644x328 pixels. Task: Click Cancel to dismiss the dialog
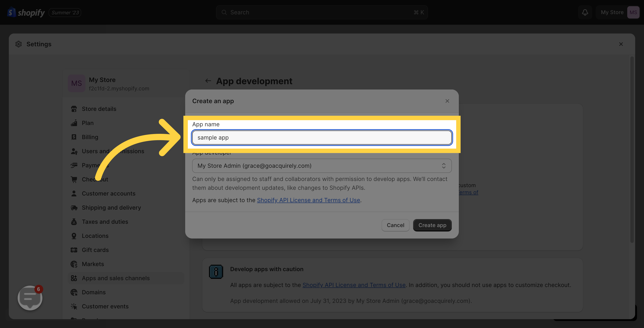395,225
